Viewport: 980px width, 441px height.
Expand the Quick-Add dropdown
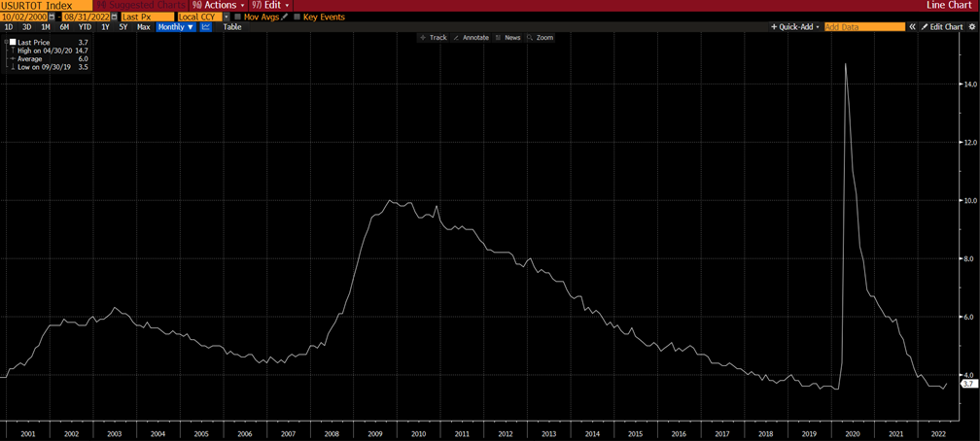(795, 27)
